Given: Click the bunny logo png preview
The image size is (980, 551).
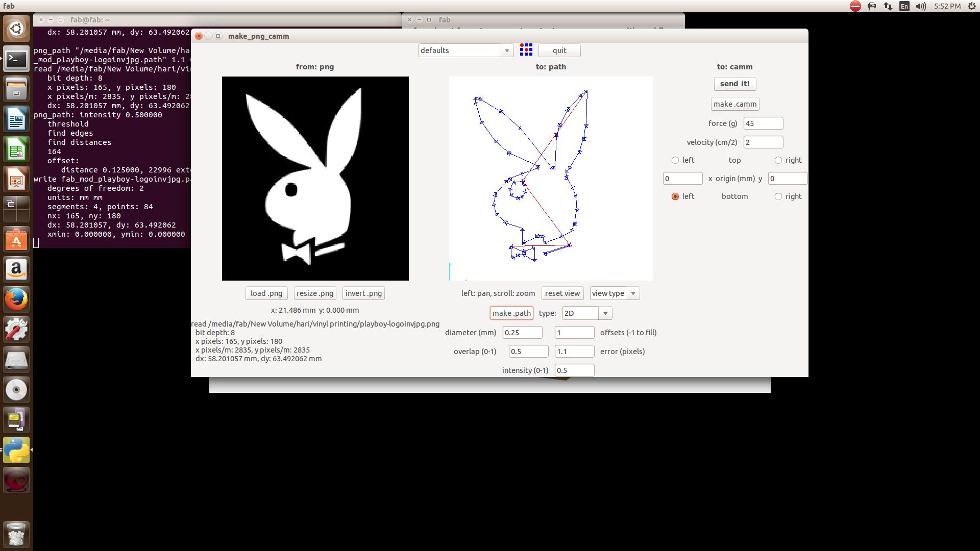Looking at the screenshot, I should click(315, 179).
